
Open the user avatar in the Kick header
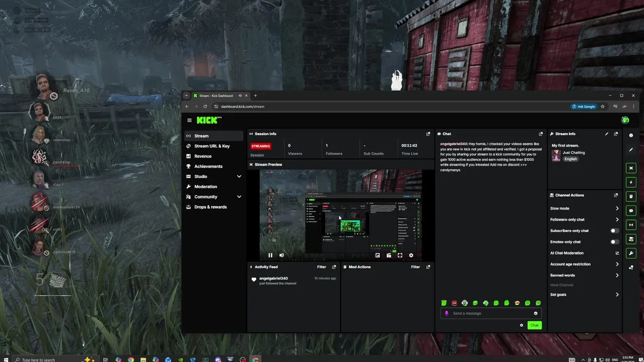click(x=625, y=120)
